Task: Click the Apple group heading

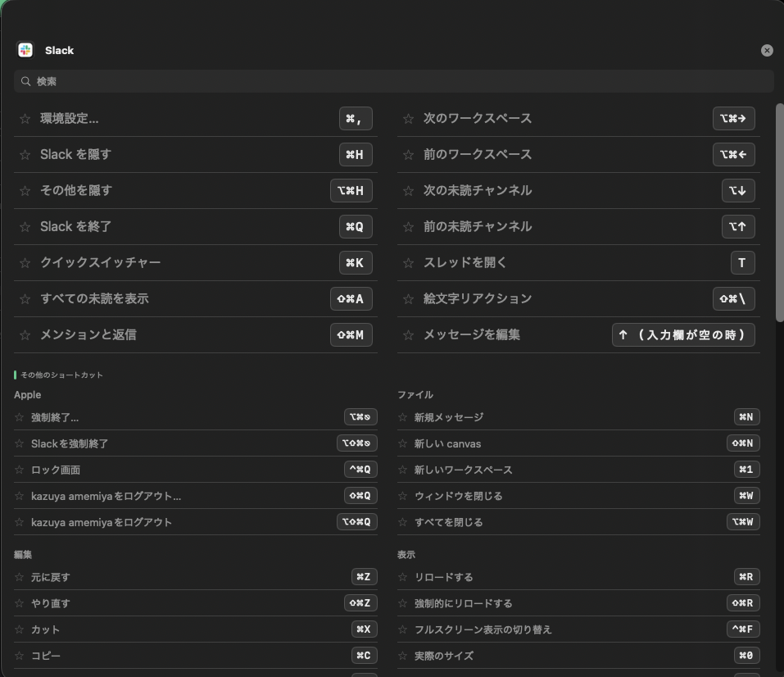Action: click(28, 395)
